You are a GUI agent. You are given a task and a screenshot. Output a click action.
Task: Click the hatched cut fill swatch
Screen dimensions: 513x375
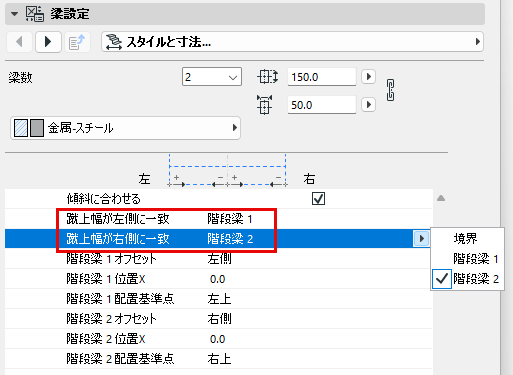(x=21, y=128)
